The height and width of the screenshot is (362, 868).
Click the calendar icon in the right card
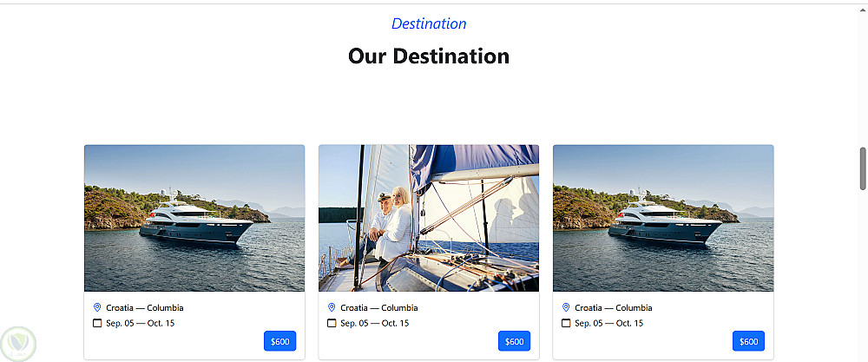click(566, 323)
